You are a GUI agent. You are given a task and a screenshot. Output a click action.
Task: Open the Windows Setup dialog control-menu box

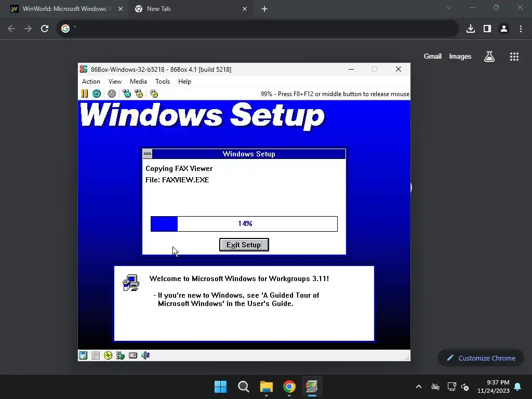(147, 154)
